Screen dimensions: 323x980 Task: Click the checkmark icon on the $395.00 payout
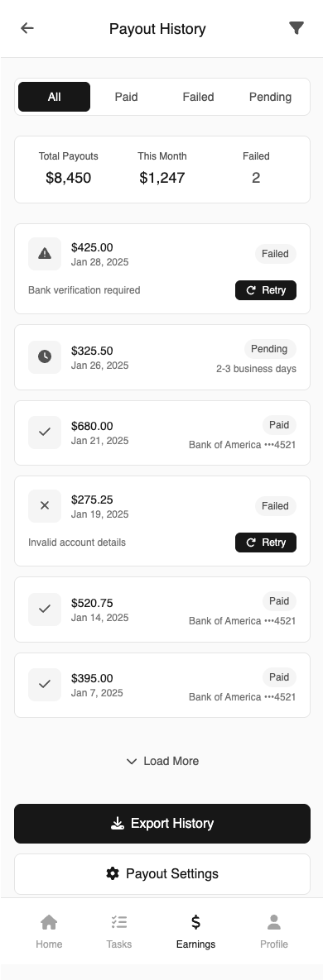[x=45, y=685]
